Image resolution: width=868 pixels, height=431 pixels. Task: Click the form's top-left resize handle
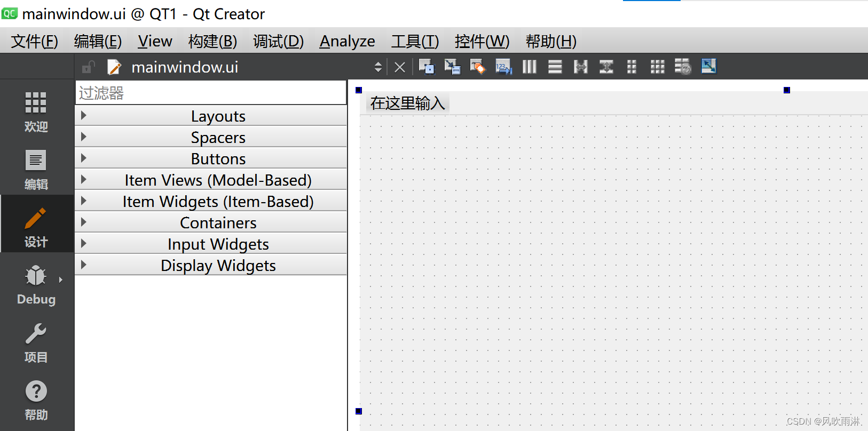point(359,90)
